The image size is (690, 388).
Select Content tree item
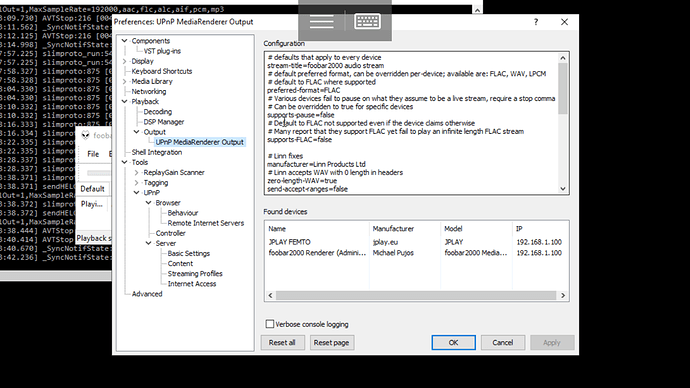coord(180,264)
